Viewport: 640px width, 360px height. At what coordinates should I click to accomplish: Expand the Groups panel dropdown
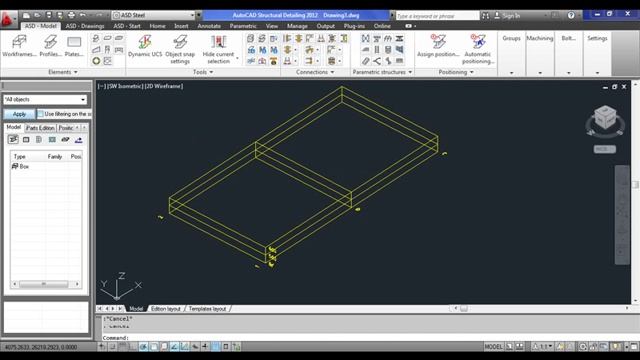tap(511, 73)
